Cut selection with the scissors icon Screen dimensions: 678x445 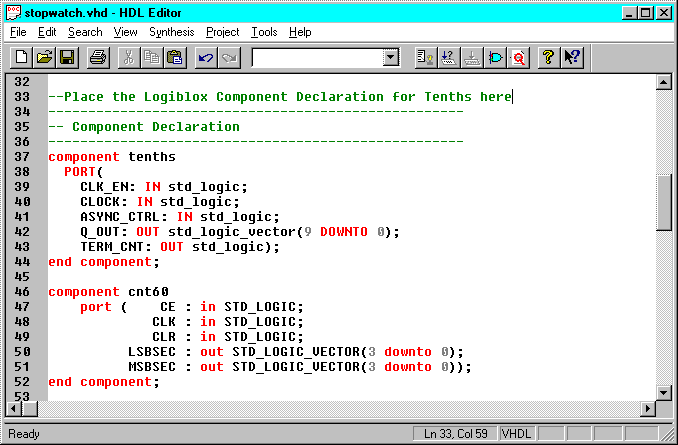point(128,58)
